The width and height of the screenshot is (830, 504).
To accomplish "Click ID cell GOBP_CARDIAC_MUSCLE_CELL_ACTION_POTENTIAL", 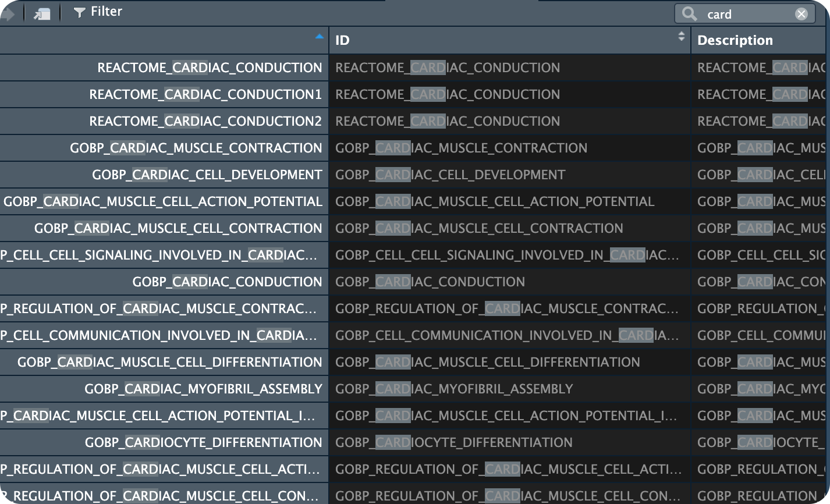I will 510,201.
